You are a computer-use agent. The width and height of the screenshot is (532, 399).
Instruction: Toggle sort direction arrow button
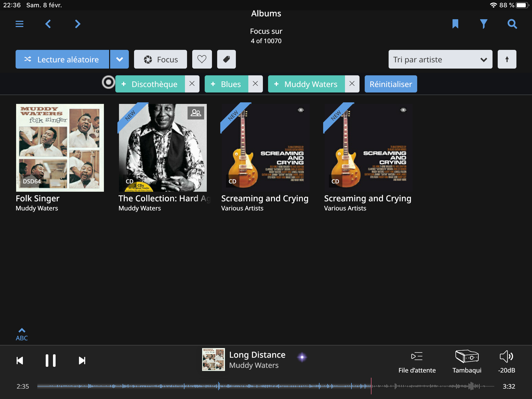pos(507,59)
